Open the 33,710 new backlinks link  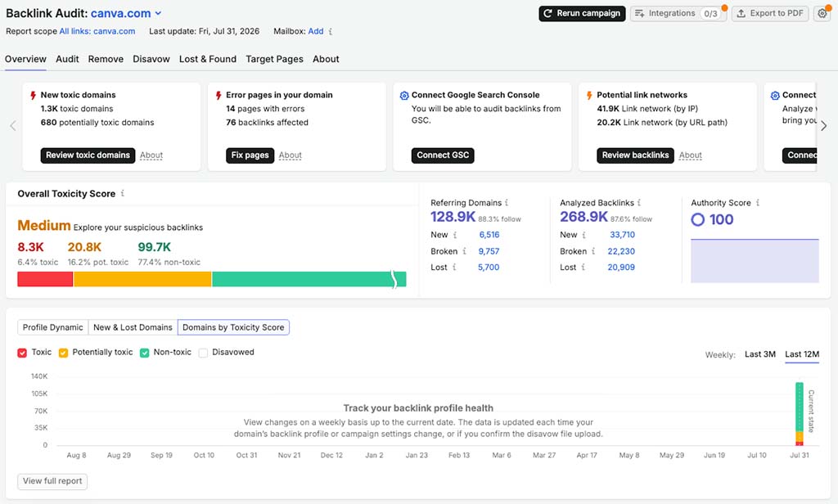coord(623,235)
